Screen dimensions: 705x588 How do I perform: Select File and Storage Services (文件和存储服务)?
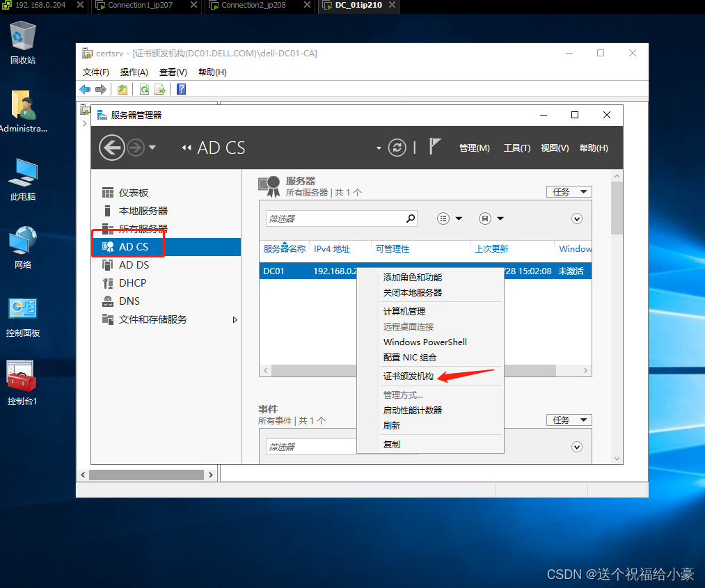tap(152, 319)
